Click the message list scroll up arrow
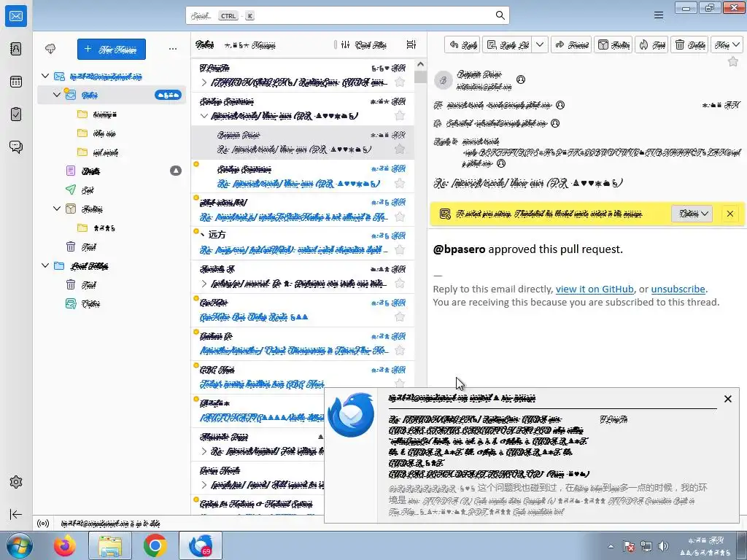Image resolution: width=747 pixels, height=560 pixels. click(420, 64)
